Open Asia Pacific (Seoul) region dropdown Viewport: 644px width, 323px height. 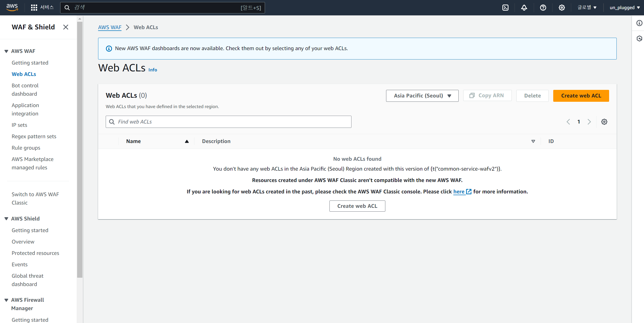pyautogui.click(x=422, y=96)
